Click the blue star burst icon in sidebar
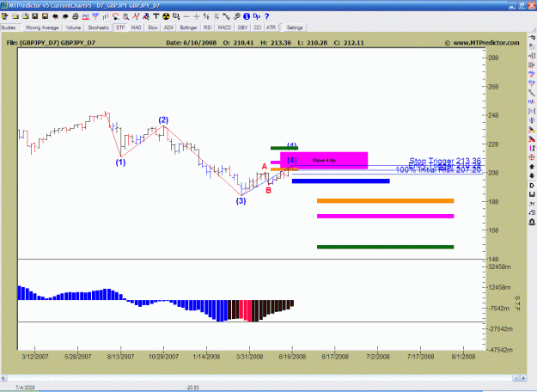 (532, 120)
